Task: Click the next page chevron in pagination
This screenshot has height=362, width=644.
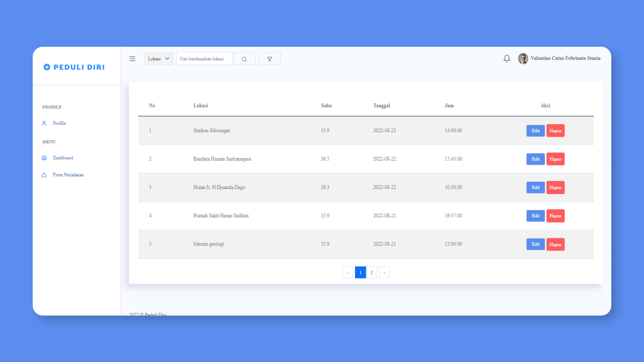Action: (x=384, y=272)
